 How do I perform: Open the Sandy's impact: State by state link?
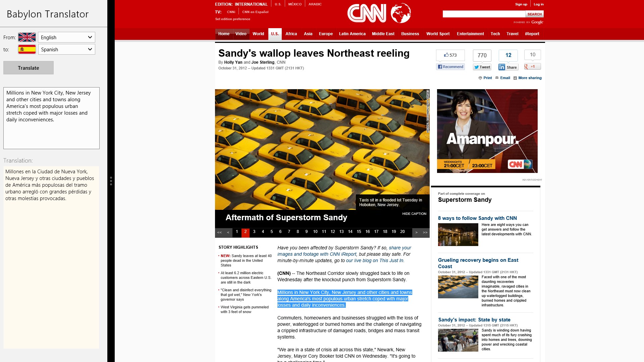[x=474, y=320]
